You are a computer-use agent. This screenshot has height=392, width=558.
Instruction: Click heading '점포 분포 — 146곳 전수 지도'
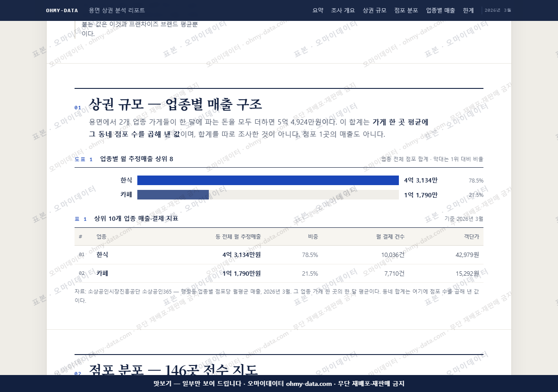click(174, 370)
